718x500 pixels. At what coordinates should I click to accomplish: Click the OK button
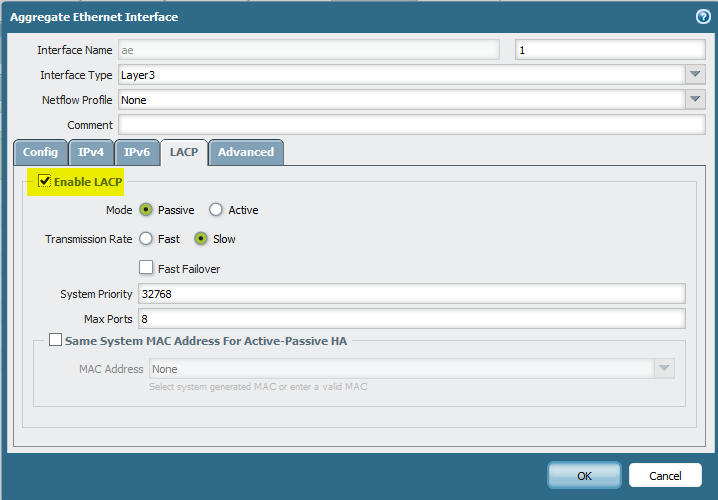coord(584,475)
